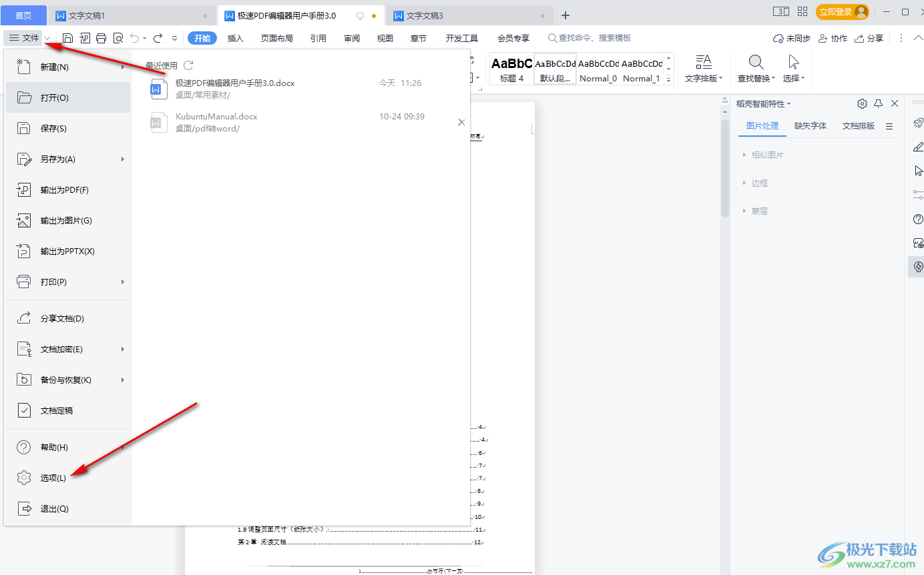Apply the 标题 4 style
924x575 pixels.
coord(512,69)
